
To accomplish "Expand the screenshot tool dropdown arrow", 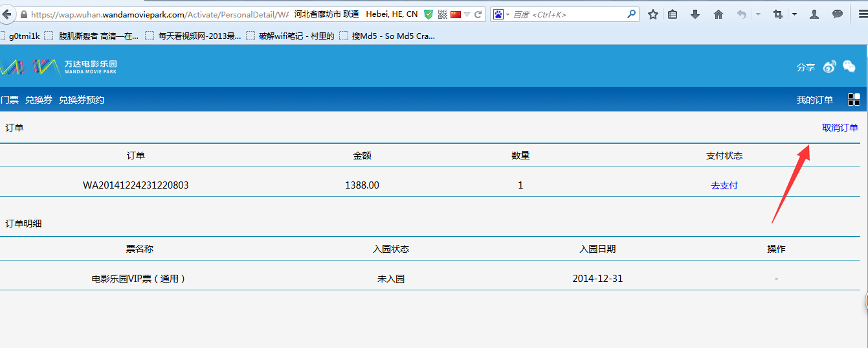I will [794, 14].
